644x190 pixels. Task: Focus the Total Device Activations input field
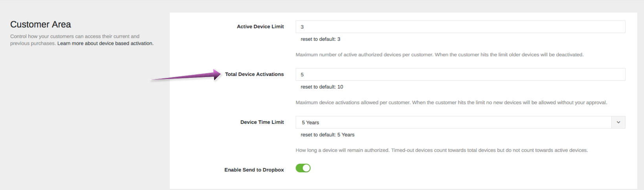pyautogui.click(x=460, y=74)
